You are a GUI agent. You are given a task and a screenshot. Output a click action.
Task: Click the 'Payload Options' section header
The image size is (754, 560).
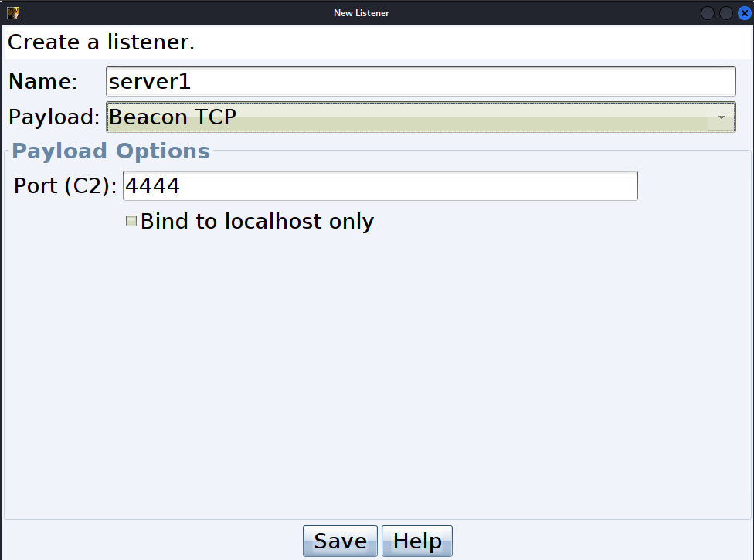click(111, 151)
